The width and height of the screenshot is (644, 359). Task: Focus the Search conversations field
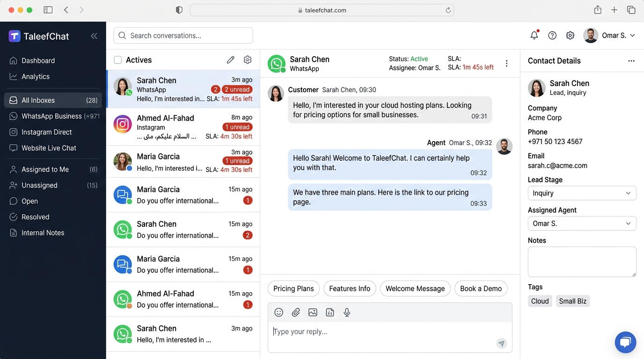[x=183, y=36]
